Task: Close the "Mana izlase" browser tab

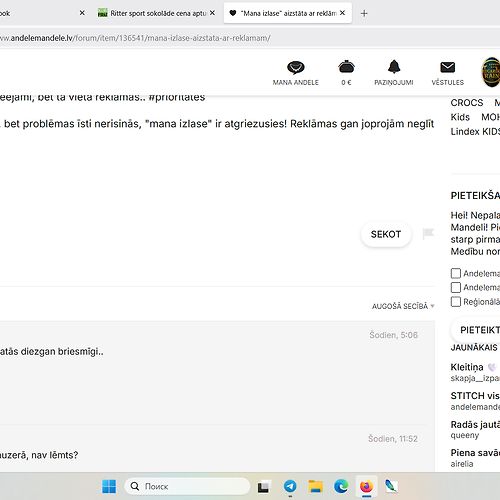Action: 342,13
